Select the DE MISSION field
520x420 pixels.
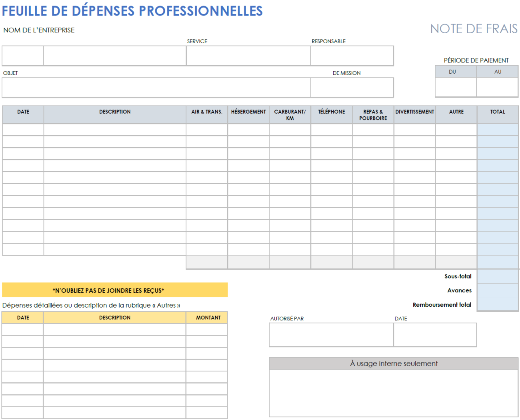[x=352, y=87]
